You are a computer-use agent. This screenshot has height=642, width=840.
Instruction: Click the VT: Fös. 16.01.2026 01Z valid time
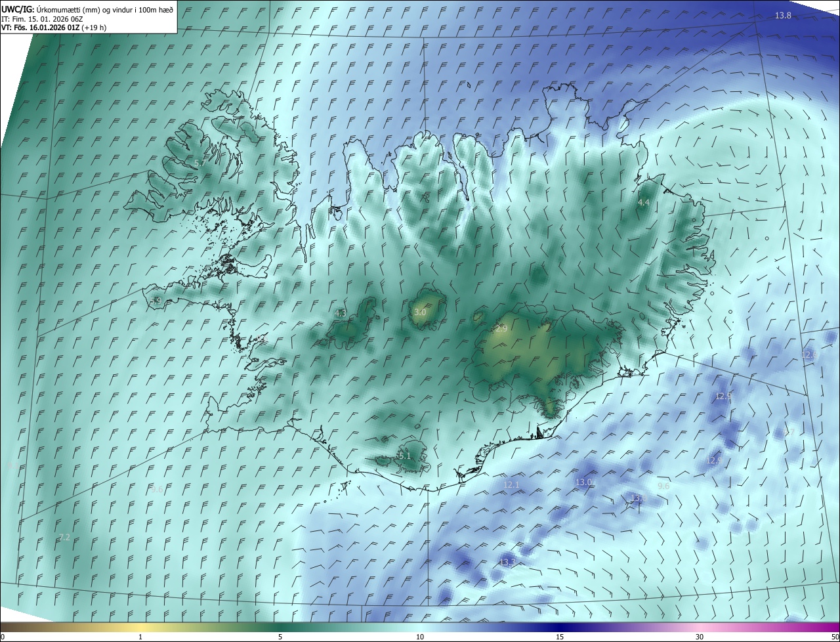[x=54, y=28]
